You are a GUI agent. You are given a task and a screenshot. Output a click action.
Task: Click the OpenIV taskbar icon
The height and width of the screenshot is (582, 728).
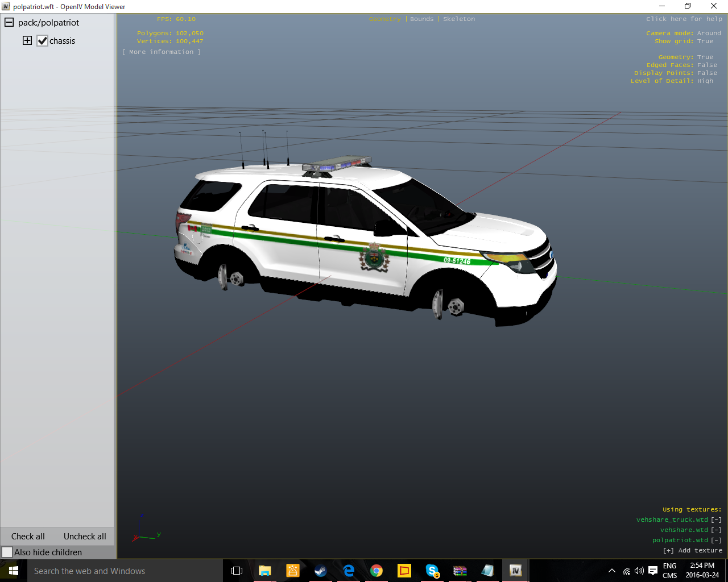(515, 571)
